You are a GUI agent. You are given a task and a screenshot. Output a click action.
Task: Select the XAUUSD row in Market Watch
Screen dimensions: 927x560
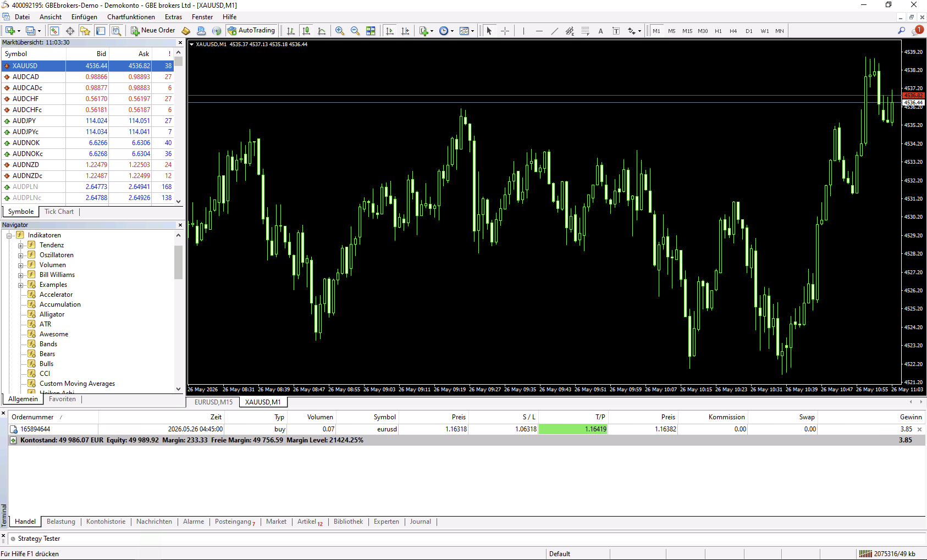pos(88,66)
